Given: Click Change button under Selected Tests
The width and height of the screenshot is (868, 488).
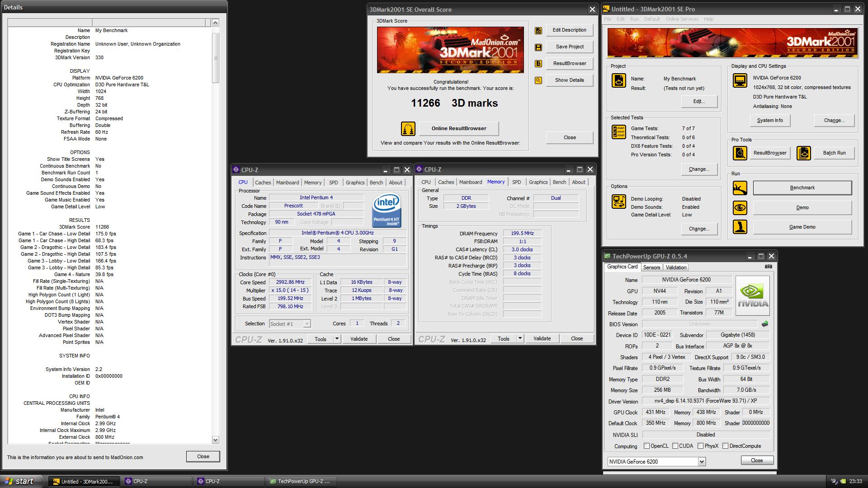Looking at the screenshot, I should point(699,169).
